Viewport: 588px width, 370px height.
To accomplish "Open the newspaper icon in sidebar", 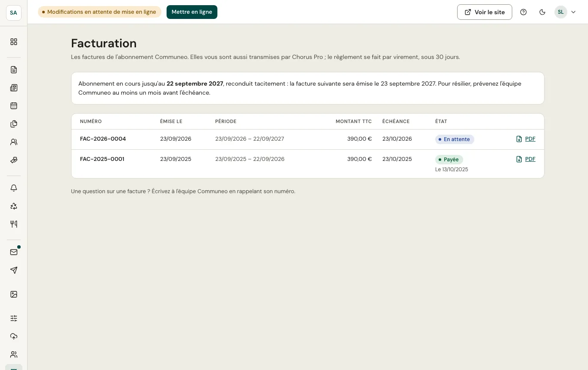I will click(x=14, y=88).
